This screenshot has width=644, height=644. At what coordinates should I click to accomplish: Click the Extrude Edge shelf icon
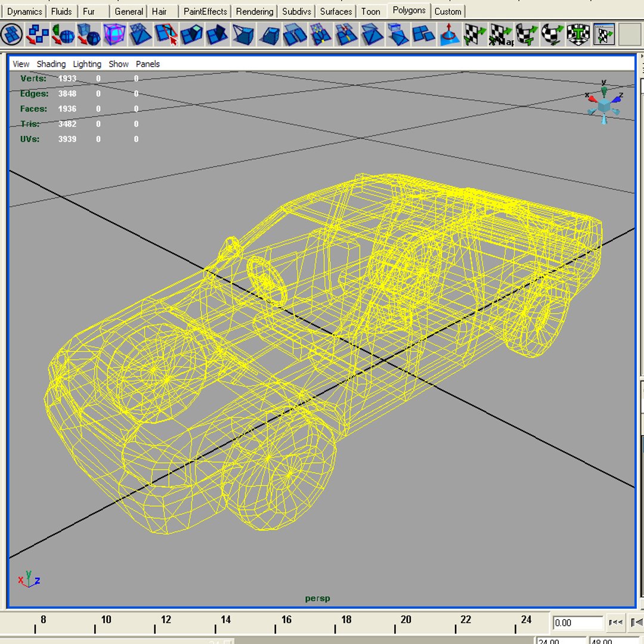tap(217, 35)
